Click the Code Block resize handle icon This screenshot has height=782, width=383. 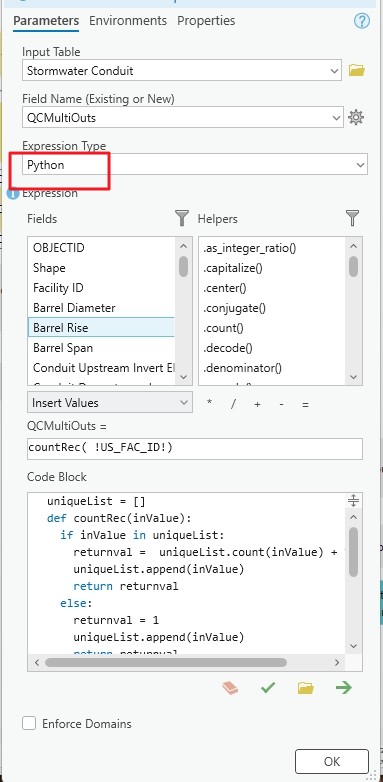coord(353,501)
